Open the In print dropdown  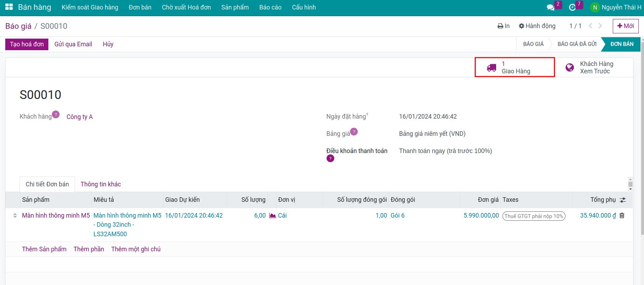pos(503,26)
